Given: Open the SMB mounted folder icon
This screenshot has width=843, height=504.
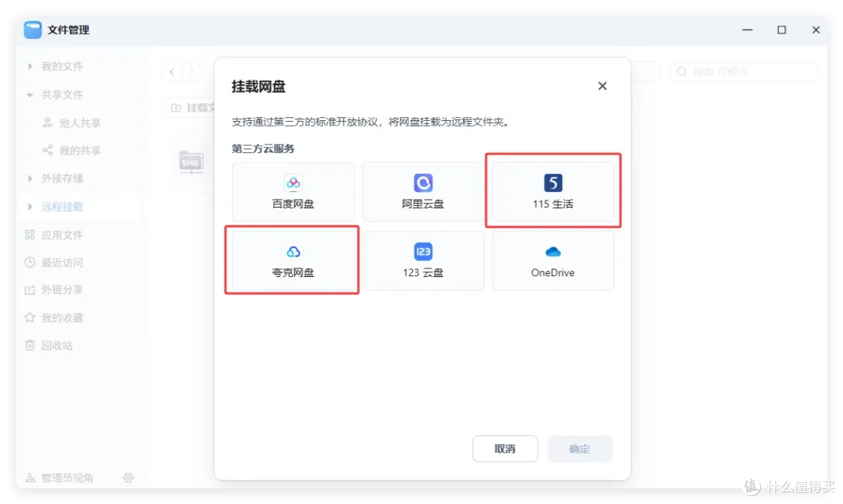Looking at the screenshot, I should point(190,161).
